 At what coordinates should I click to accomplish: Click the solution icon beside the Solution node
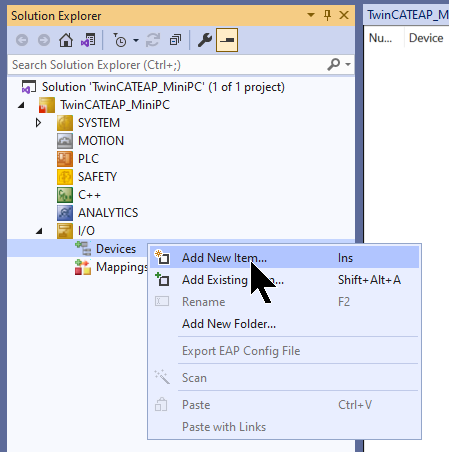[28, 87]
